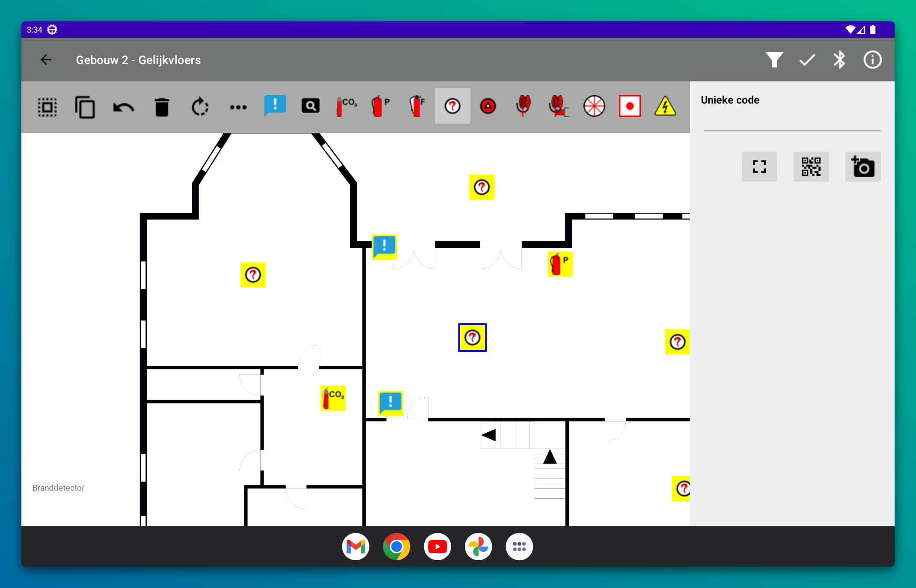Select the CO2 extinguisher tool in toolbar
Viewport: 916px width, 588px height.
point(346,106)
